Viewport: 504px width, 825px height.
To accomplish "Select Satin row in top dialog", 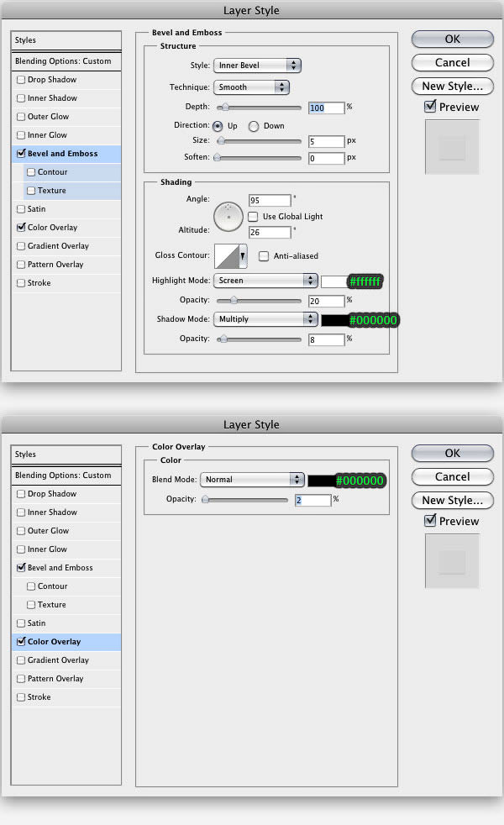I will click(x=66, y=209).
